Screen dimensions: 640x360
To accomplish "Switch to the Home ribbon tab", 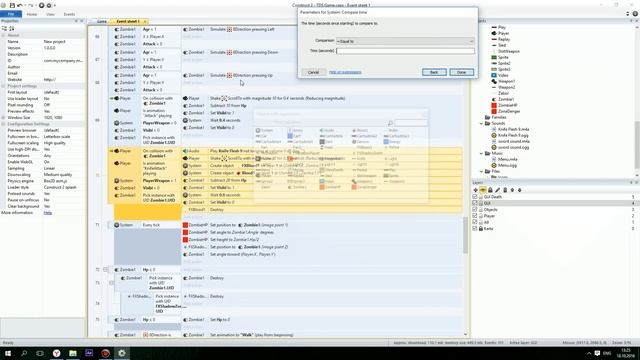I will click(32, 14).
